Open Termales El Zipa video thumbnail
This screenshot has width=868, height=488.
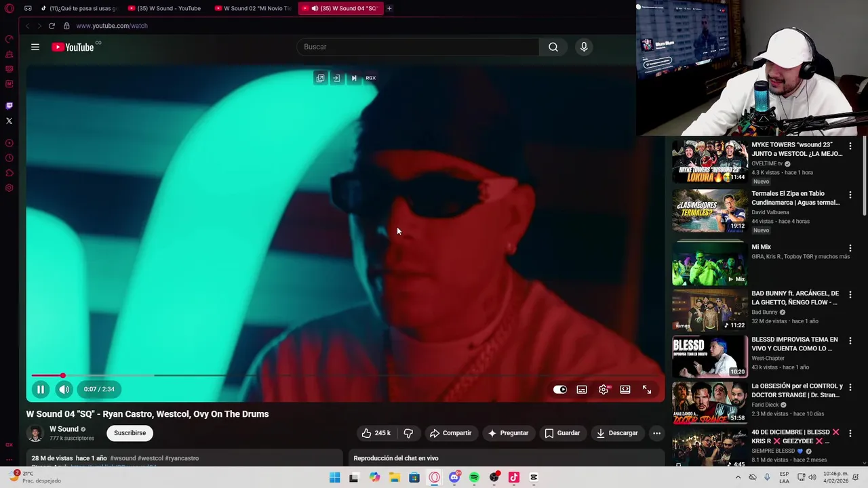[x=709, y=210]
